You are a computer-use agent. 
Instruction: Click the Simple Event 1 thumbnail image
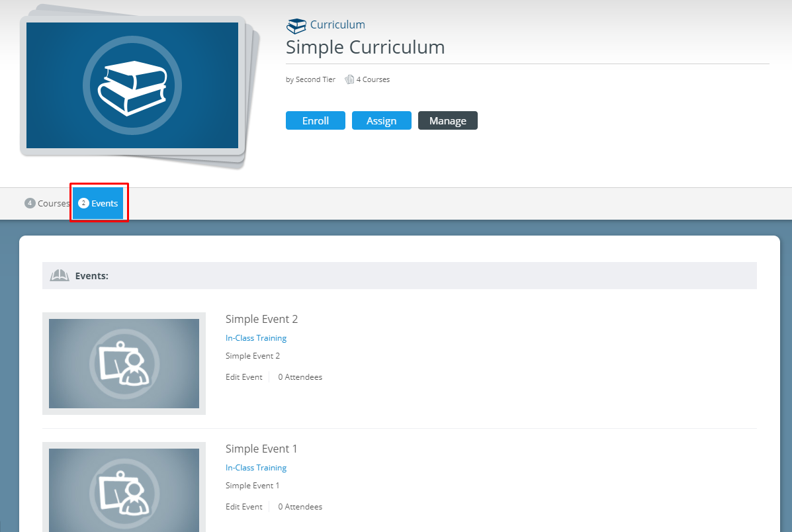pyautogui.click(x=124, y=487)
